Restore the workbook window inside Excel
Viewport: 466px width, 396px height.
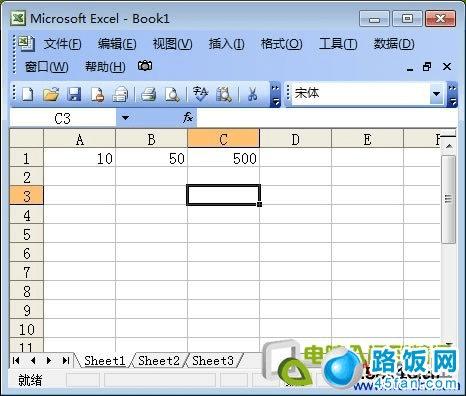pos(427,67)
